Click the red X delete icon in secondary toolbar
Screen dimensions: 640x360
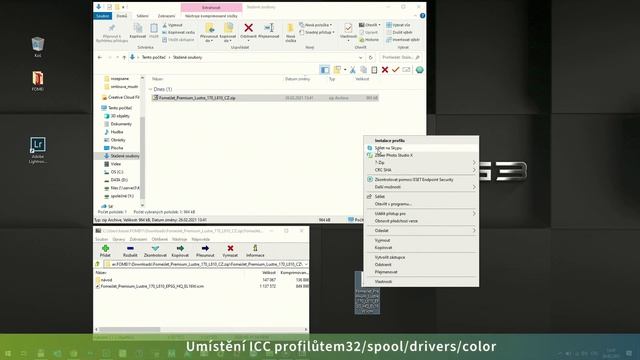click(x=384, y=70)
